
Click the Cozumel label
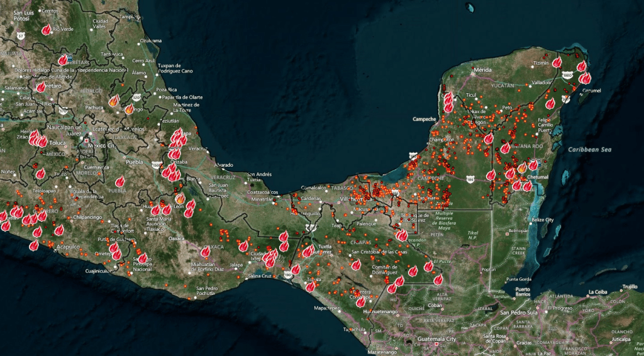click(x=592, y=91)
